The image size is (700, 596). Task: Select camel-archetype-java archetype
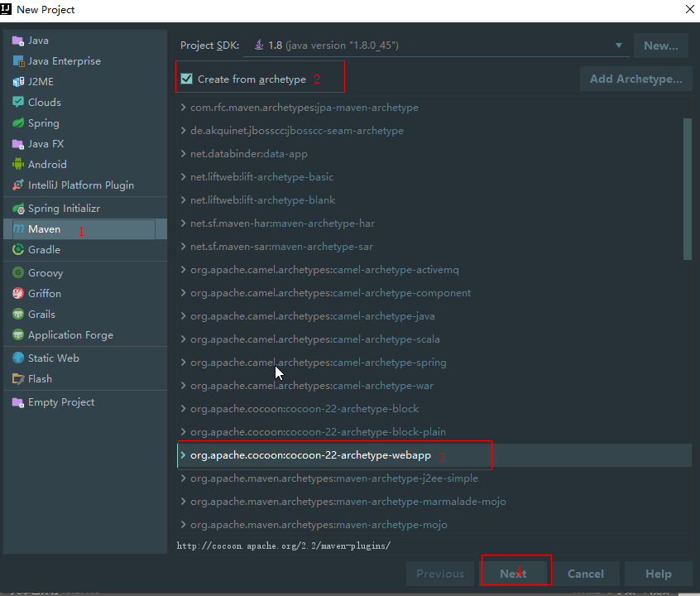(434, 316)
